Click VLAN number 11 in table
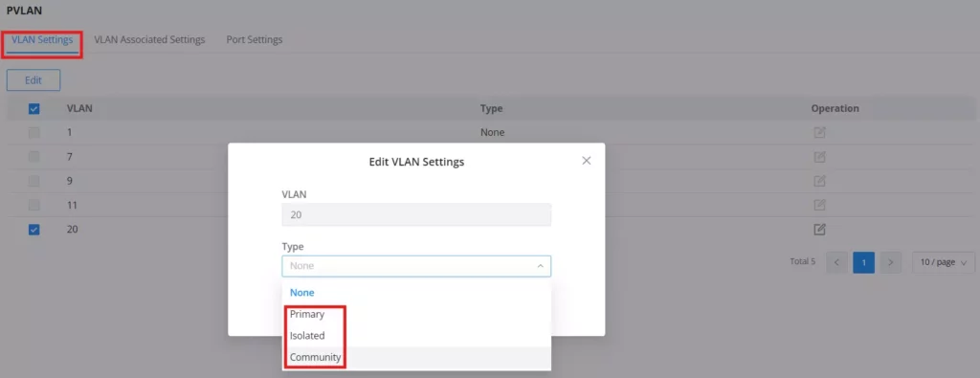Viewport: 980px width, 378px height. (x=71, y=205)
